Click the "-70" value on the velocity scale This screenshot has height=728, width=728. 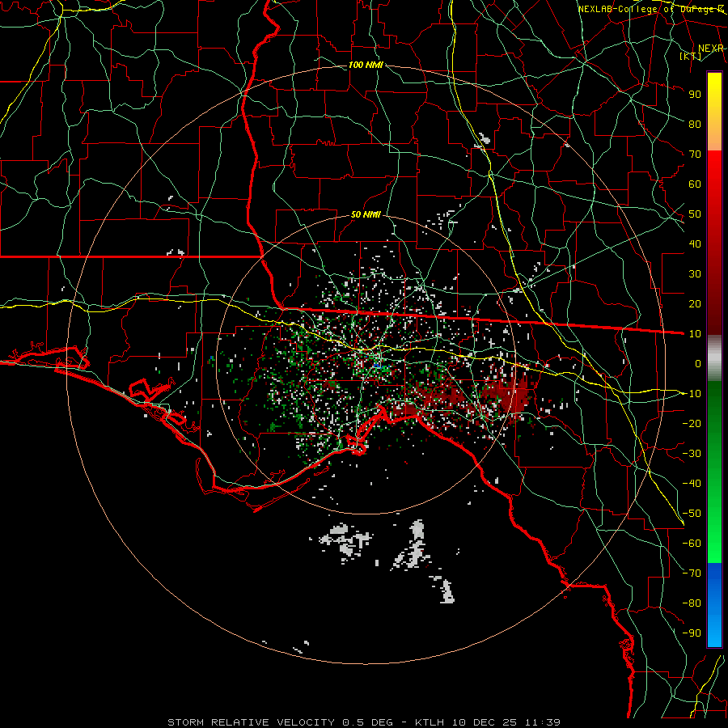point(692,574)
